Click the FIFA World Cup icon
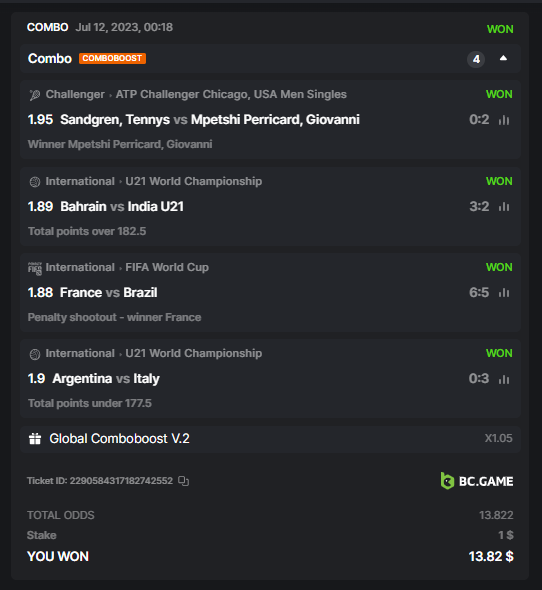 tap(35, 268)
